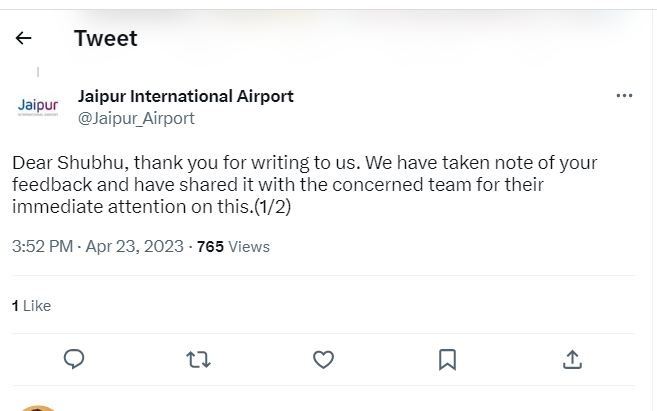The image size is (657, 411).
Task: Click the Apr 23, 2023 date
Action: point(135,246)
